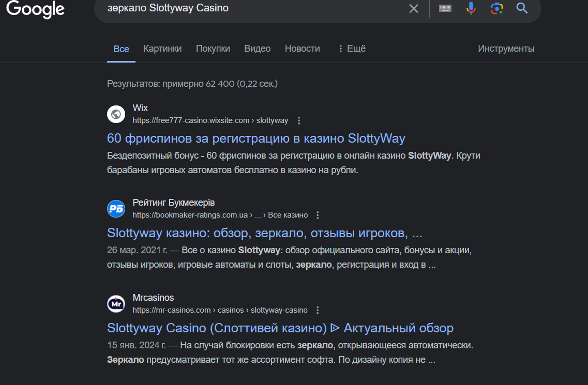This screenshot has height=385, width=588.
Task: Click the Рейтинг Букмекерів site name
Action: pyautogui.click(x=174, y=203)
